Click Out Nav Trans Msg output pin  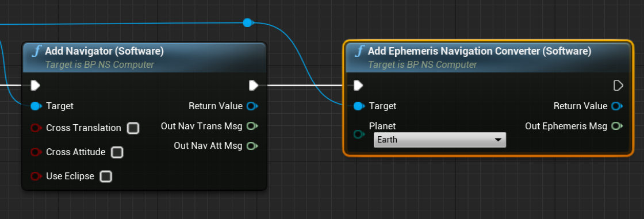click(252, 126)
